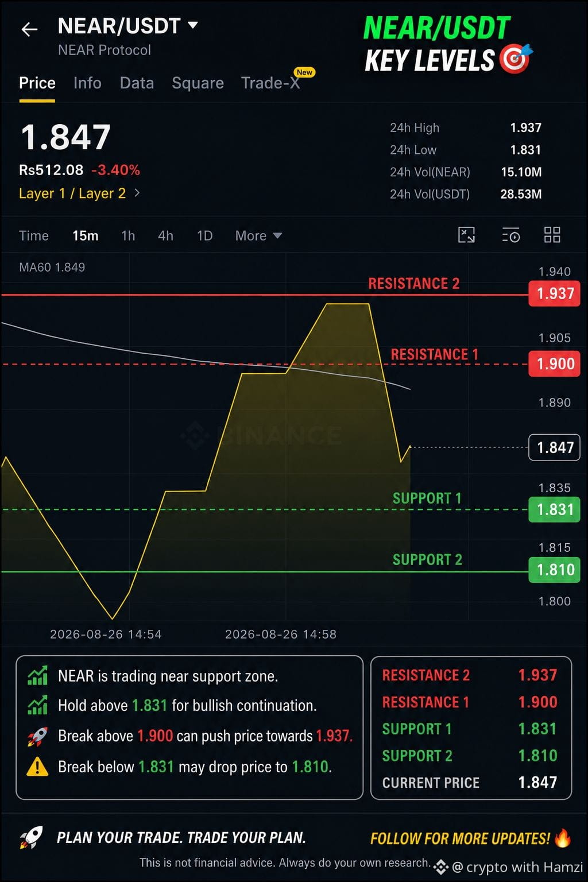Click the 2026-08-26 14:54 time label
The image size is (588, 882).
(x=106, y=635)
